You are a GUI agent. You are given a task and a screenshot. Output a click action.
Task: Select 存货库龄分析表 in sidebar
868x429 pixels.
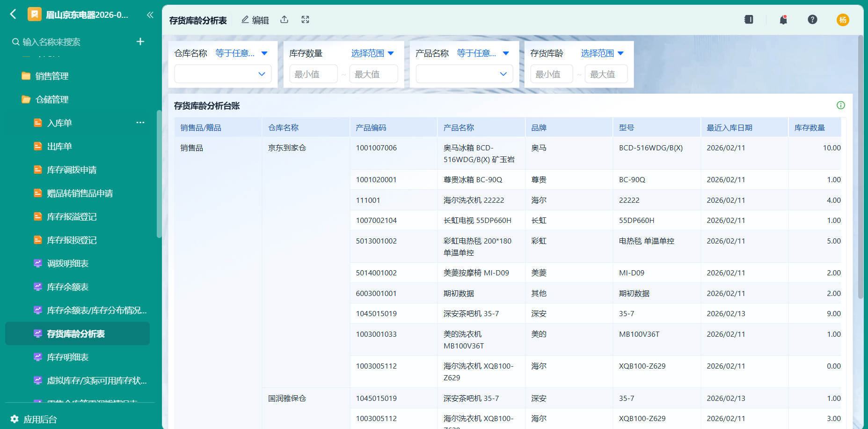click(x=77, y=333)
